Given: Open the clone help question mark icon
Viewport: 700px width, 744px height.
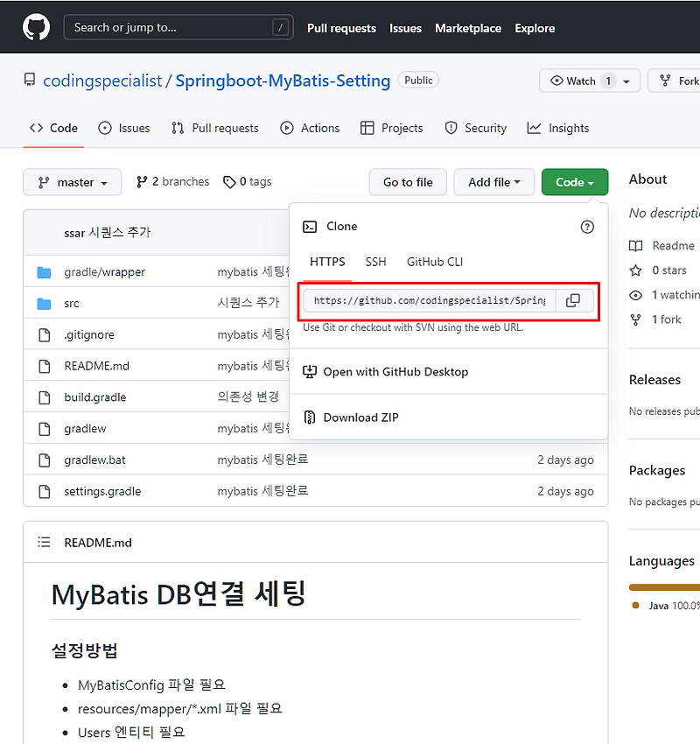Looking at the screenshot, I should (586, 227).
